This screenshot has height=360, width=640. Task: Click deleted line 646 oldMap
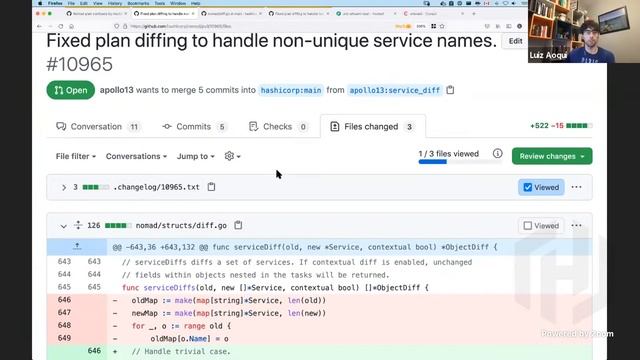(x=229, y=300)
